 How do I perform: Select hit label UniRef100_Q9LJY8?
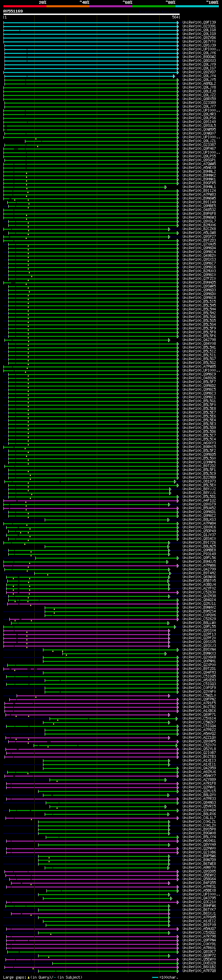pos(199,88)
